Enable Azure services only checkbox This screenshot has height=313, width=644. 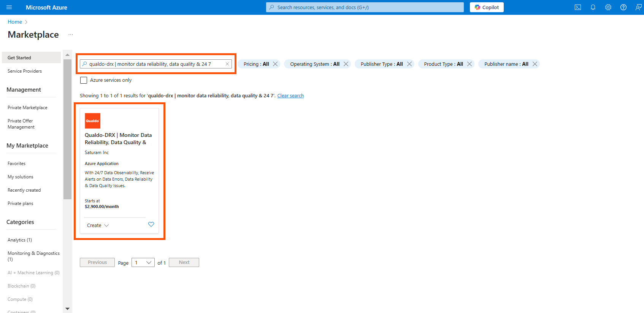[84, 80]
